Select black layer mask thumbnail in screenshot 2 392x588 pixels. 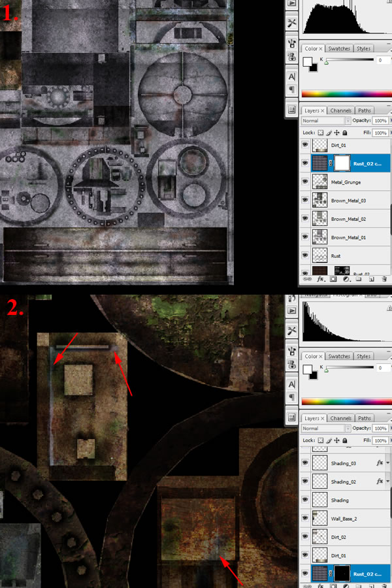click(x=342, y=574)
